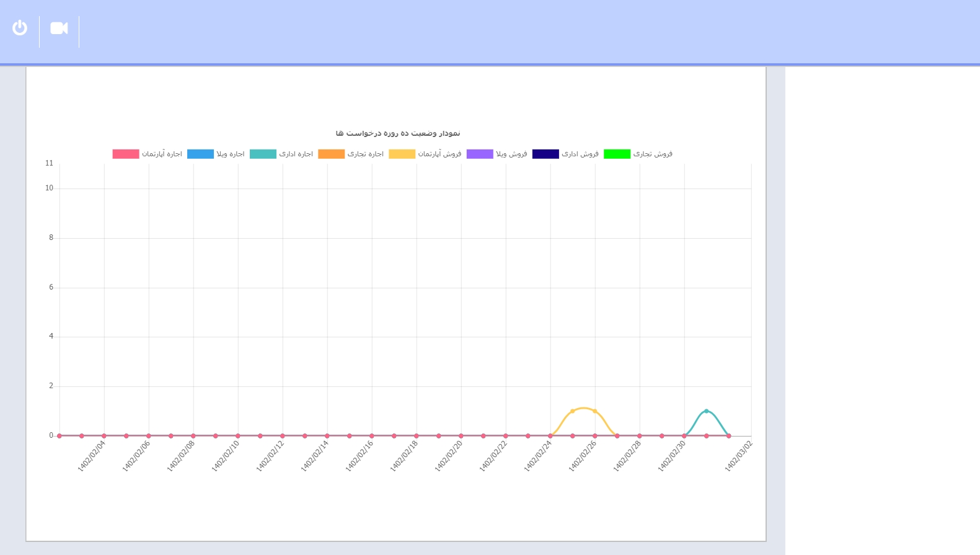Click the teal peak data point
The image size is (980, 555).
pos(706,411)
